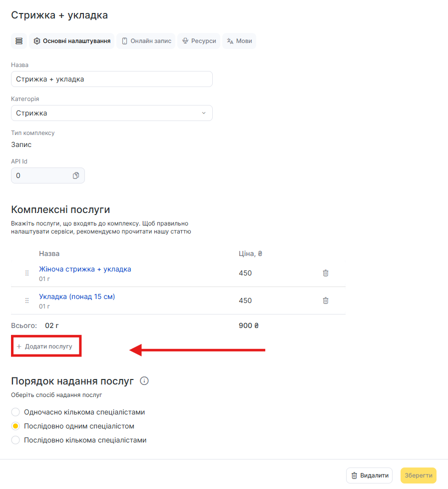
Task: Click the Зберегти button
Action: pos(418,475)
